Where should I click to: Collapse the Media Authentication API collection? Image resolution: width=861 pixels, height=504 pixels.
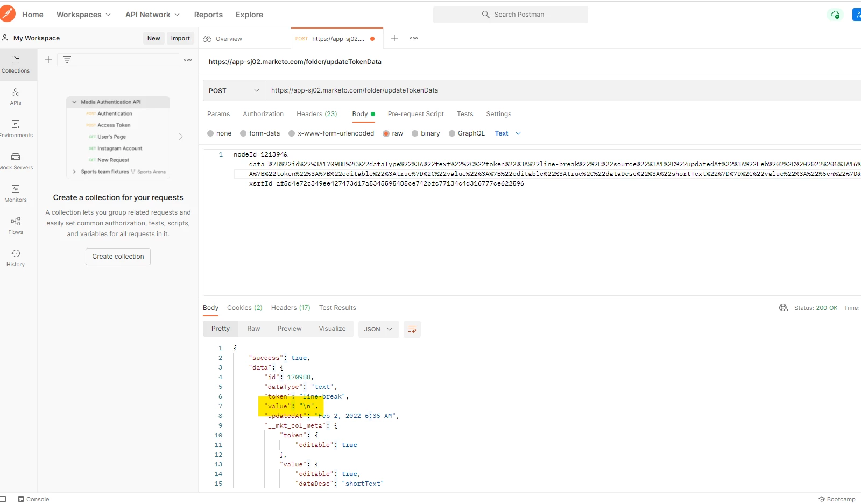click(x=74, y=102)
